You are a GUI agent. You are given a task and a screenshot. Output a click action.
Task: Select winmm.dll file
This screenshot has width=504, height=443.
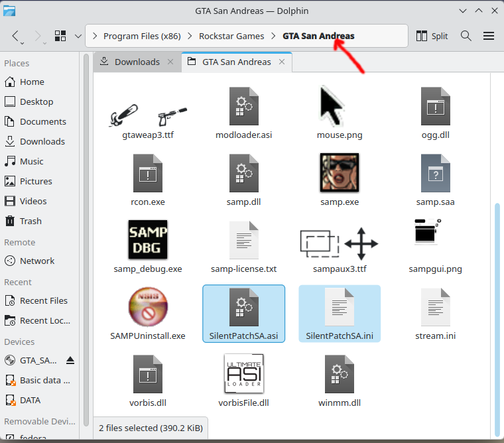340,381
